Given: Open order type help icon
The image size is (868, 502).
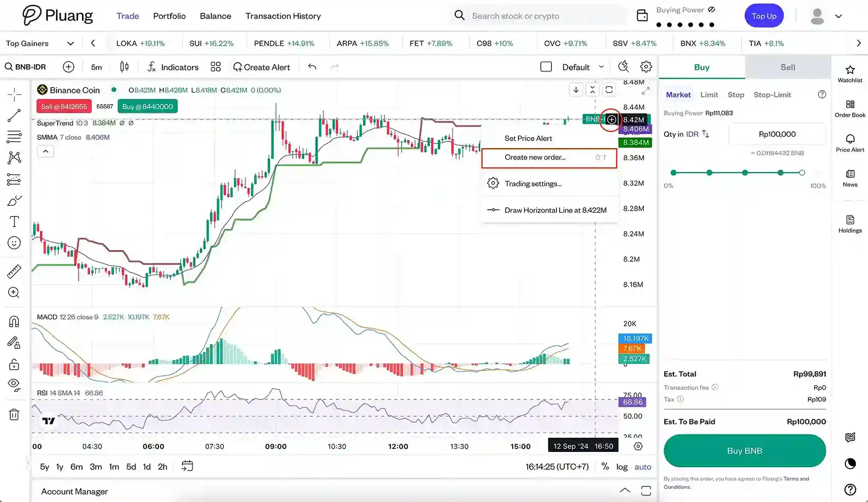Looking at the screenshot, I should (822, 94).
